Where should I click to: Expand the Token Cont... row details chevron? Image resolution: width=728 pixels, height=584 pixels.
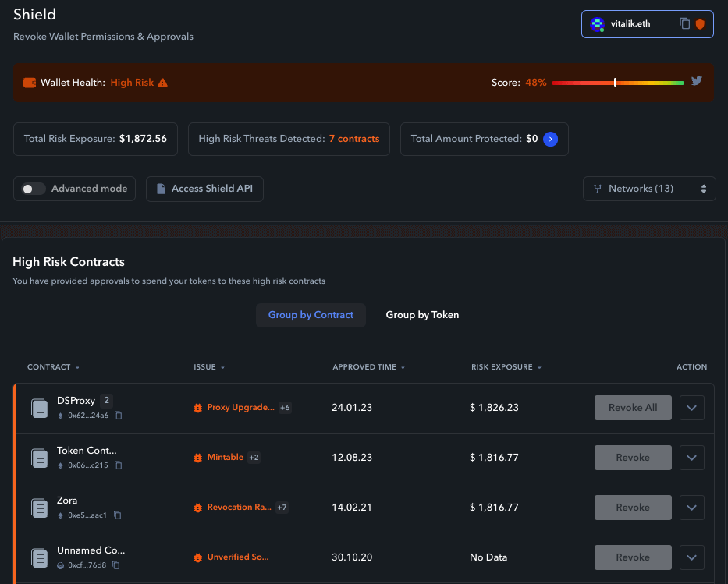[692, 458]
